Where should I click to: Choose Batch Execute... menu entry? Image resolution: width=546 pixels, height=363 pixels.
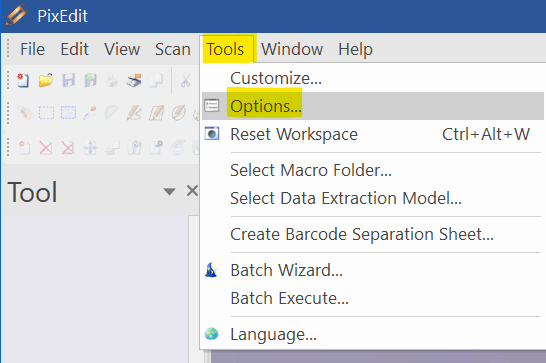[373, 298]
